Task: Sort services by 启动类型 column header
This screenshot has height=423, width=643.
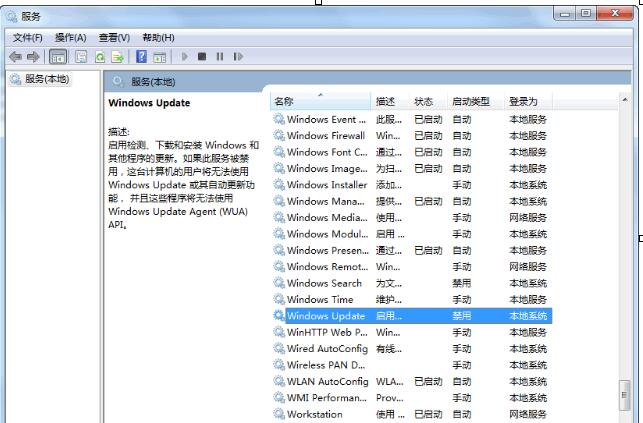Action: pyautogui.click(x=471, y=101)
